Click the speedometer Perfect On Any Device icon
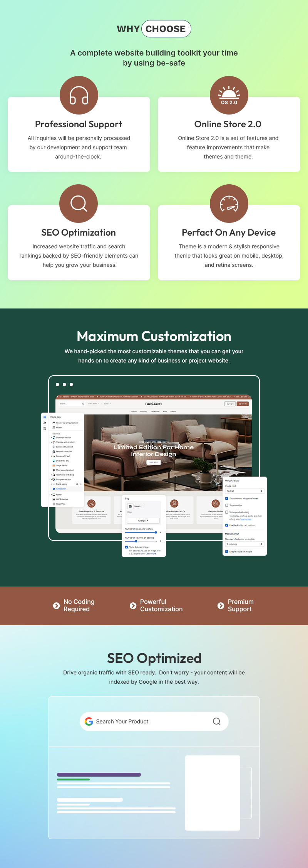Image resolution: width=308 pixels, height=868 pixels. [229, 204]
